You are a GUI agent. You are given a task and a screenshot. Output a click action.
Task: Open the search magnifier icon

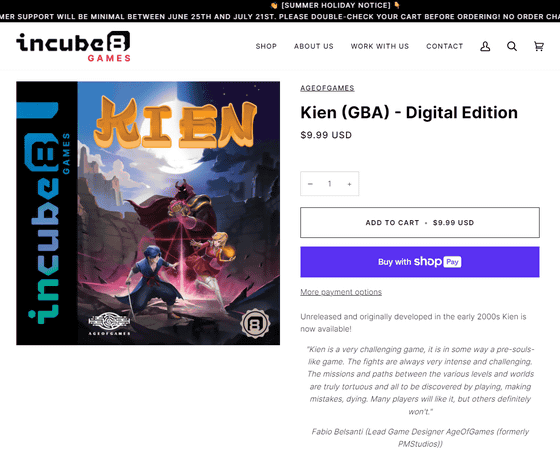(x=512, y=46)
